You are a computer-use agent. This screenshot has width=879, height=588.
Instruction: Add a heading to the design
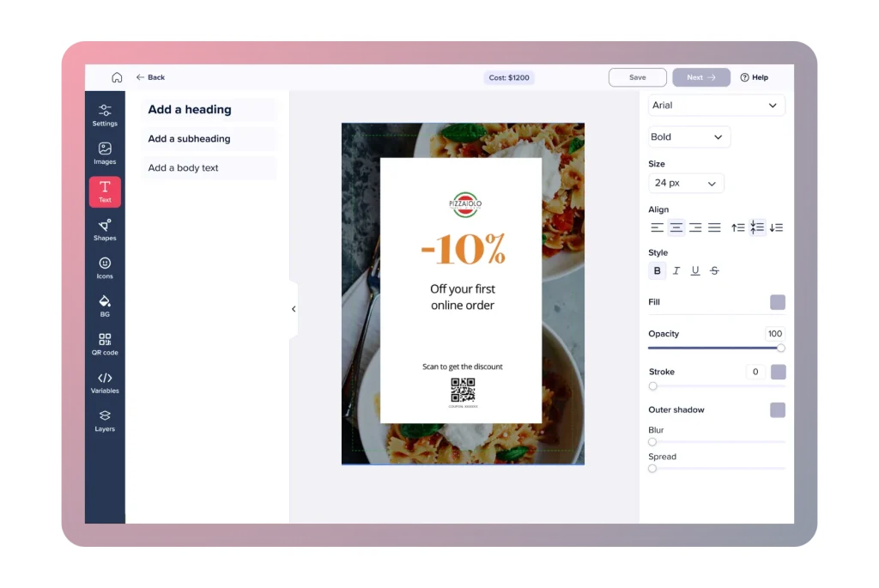coord(209,109)
